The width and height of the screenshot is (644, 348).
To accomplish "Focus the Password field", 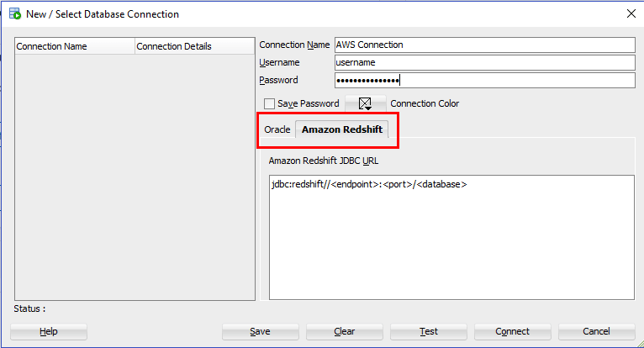I will click(484, 80).
